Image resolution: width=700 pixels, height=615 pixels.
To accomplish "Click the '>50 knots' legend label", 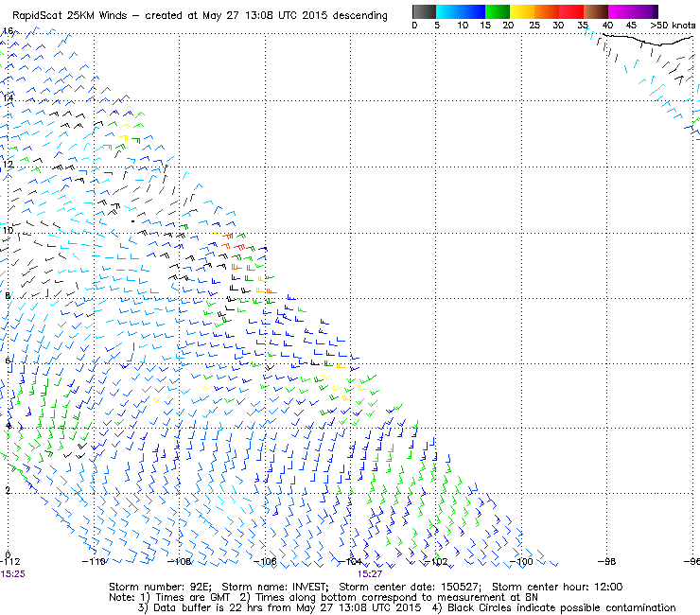I will (x=673, y=26).
